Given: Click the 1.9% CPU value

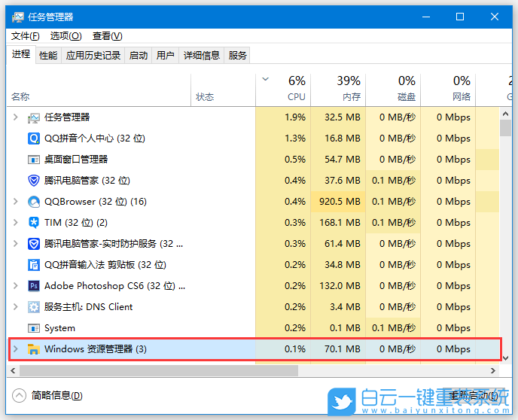Looking at the screenshot, I should tap(295, 117).
